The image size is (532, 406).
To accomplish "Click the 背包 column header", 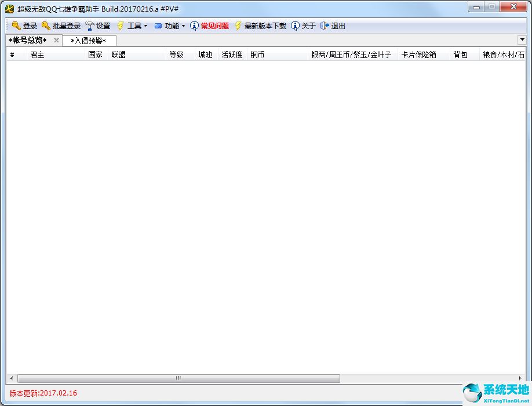I will [464, 55].
